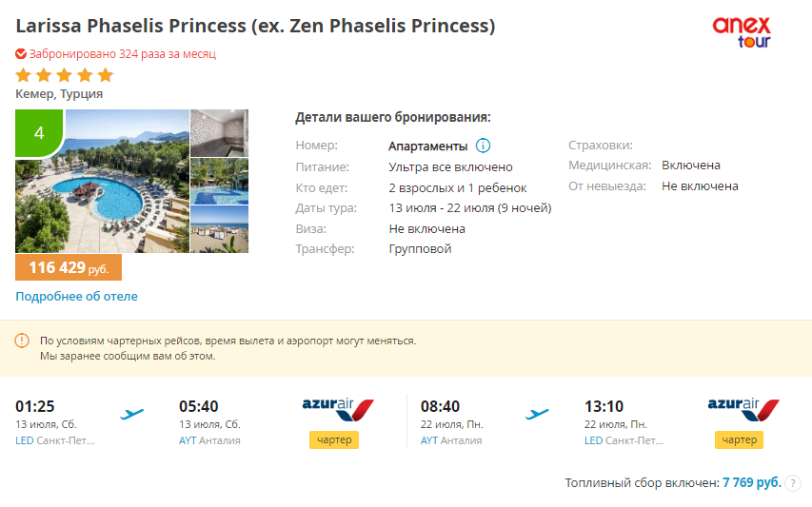Click the red booked checkmark icon

click(21, 54)
